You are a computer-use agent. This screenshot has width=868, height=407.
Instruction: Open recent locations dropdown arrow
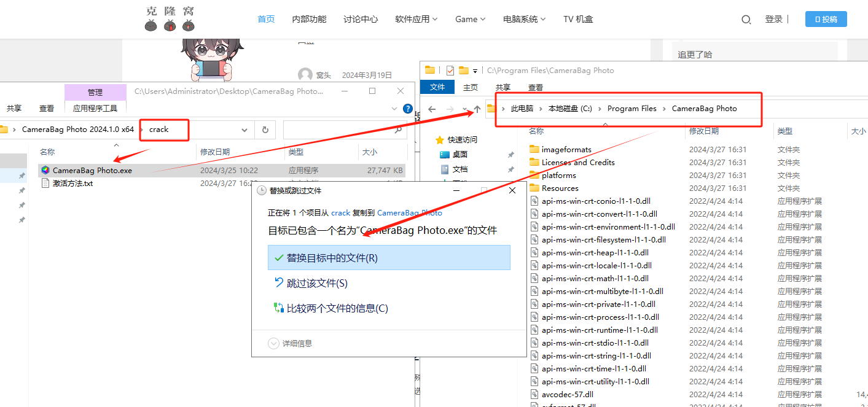pos(464,109)
